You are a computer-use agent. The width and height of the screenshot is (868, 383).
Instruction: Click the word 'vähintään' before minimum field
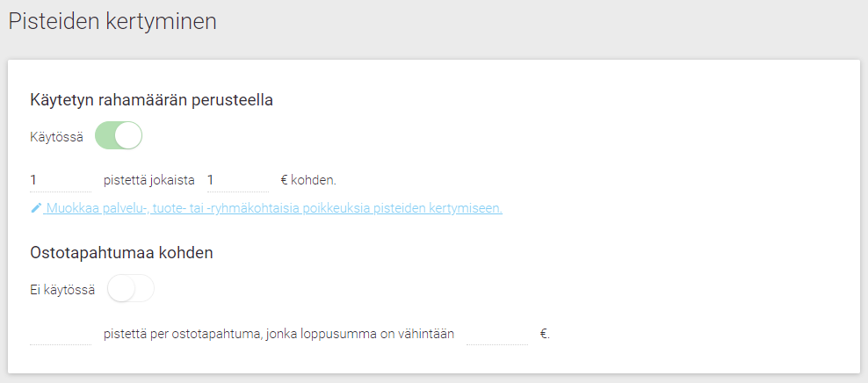pyautogui.click(x=430, y=335)
